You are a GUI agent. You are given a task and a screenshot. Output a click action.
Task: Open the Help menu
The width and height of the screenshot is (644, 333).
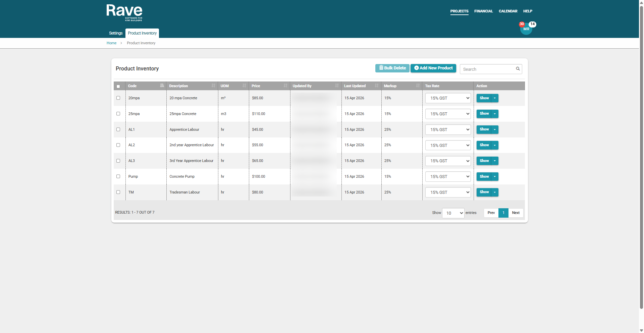[x=528, y=11]
